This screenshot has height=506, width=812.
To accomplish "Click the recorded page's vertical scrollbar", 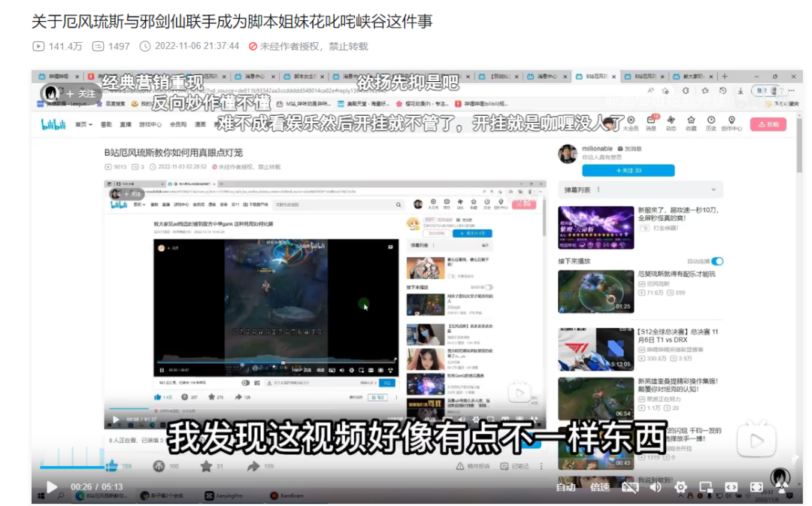I will 799,145.
